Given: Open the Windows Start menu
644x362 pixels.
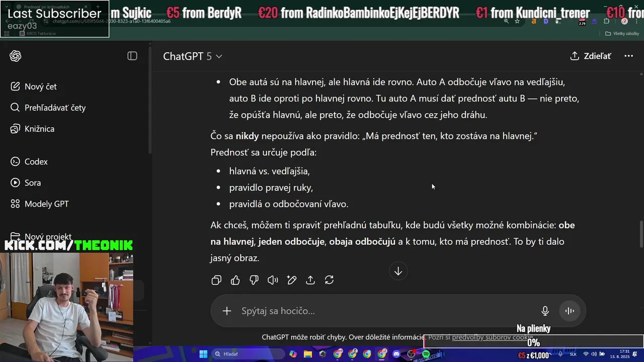Looking at the screenshot, I should pos(203,354).
